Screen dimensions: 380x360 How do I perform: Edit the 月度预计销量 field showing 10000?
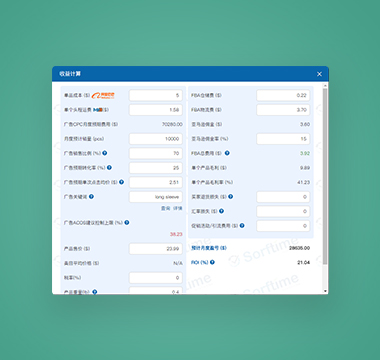[x=156, y=139]
